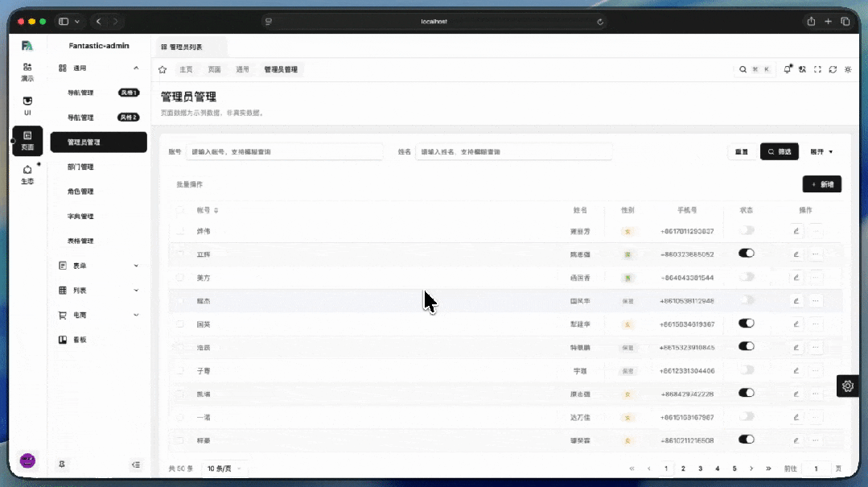The width and height of the screenshot is (868, 487).
Task: Click the 重置 reset button
Action: click(x=742, y=152)
